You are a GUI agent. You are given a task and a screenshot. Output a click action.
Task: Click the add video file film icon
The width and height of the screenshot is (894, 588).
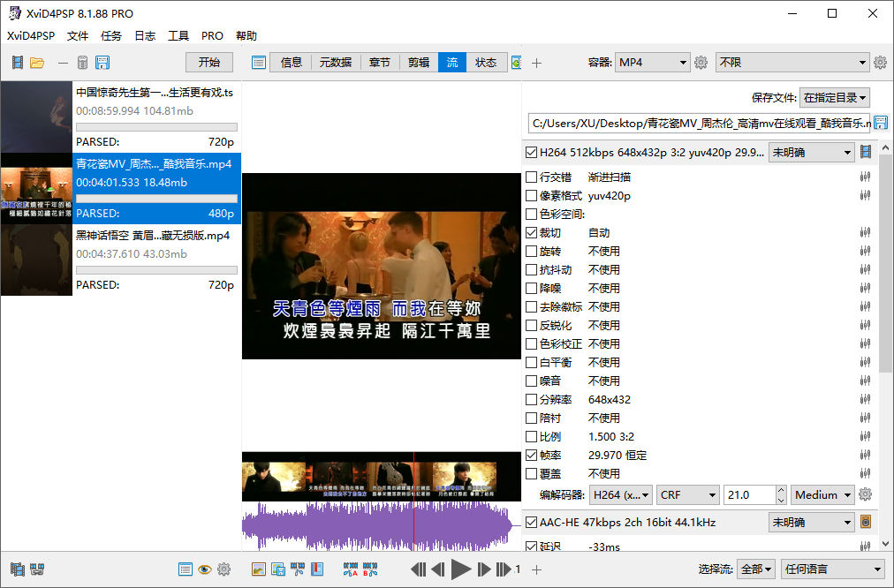pyautogui.click(x=18, y=62)
